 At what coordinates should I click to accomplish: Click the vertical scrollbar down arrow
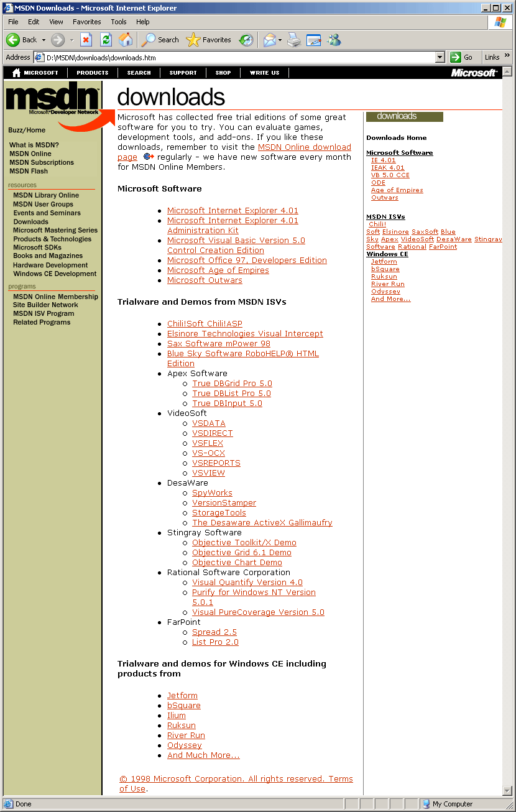click(507, 790)
